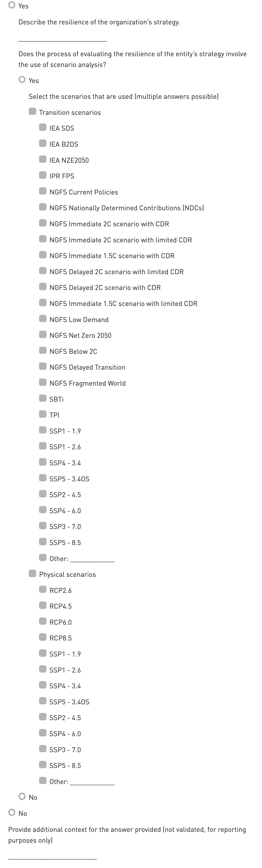Viewport: 262px width, 868px height.
Task: Check the RCP6.0 checkbox
Action: point(42,621)
